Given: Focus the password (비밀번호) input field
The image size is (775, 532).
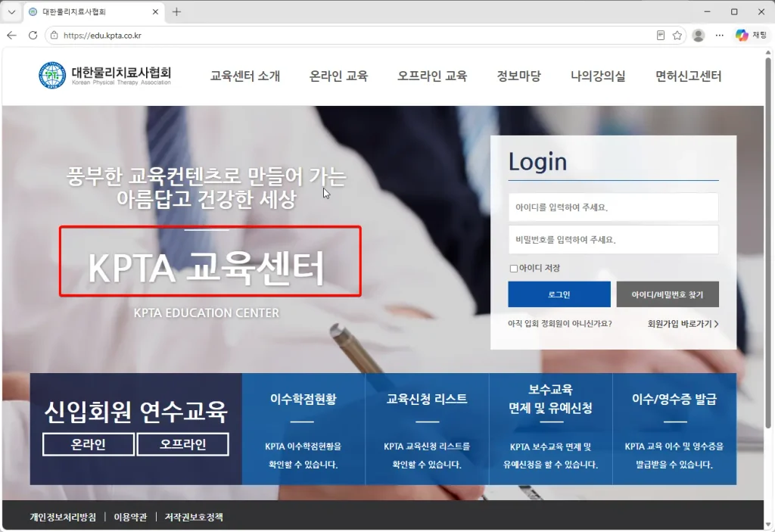Looking at the screenshot, I should click(613, 240).
